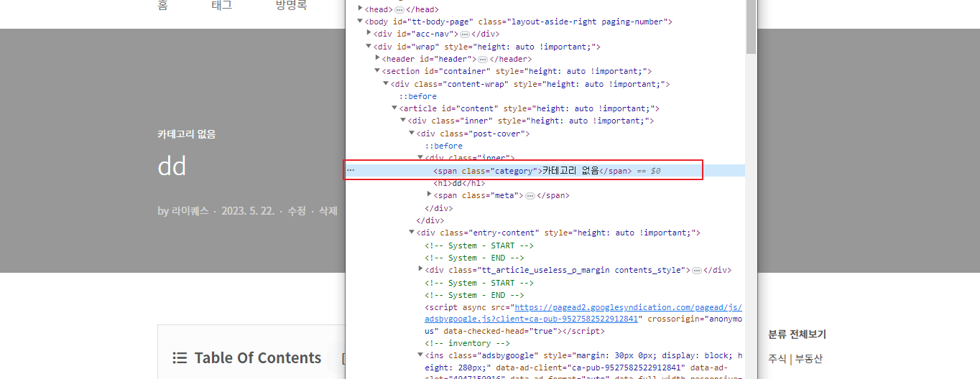Open the pagead2.googlesyndication.com script link
Screen dimensions: 980x379
(584, 313)
